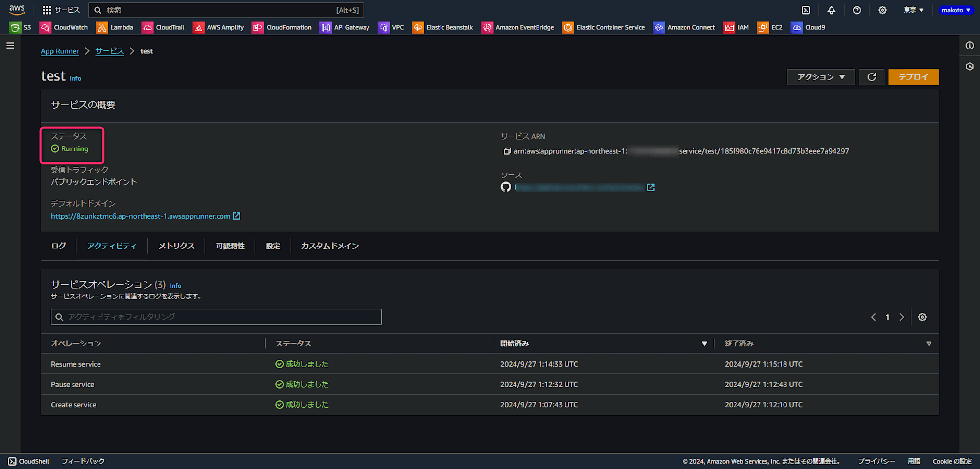Copy the service ARN with copy icon

tap(507, 151)
